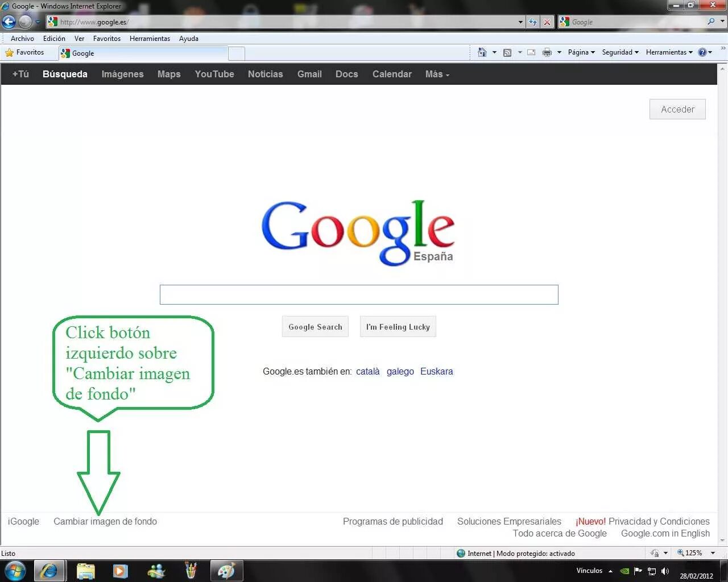Click the Acceder sign-in button

click(677, 109)
